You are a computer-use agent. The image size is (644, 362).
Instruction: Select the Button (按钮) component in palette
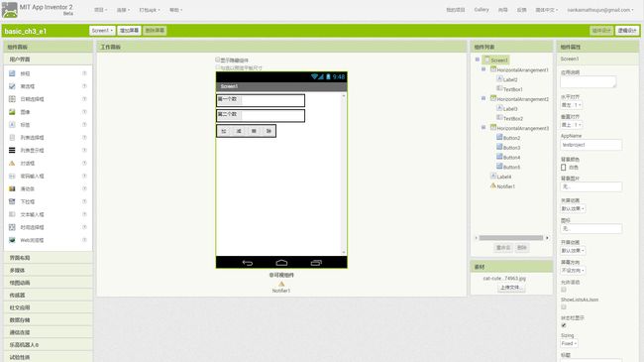pyautogui.click(x=26, y=73)
